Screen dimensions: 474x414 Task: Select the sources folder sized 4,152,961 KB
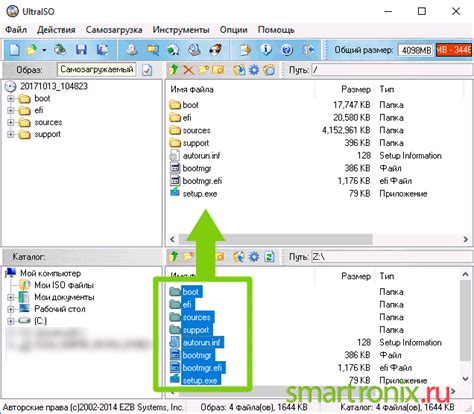click(x=196, y=131)
